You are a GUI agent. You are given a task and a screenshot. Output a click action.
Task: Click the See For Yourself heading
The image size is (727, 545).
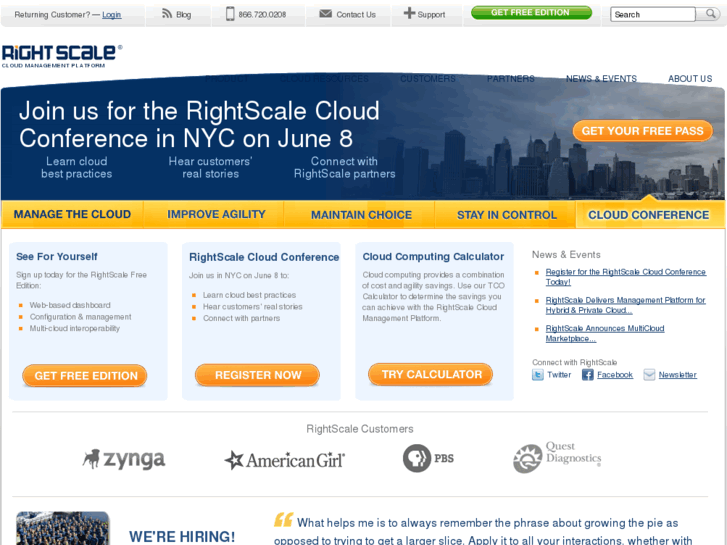click(x=57, y=256)
